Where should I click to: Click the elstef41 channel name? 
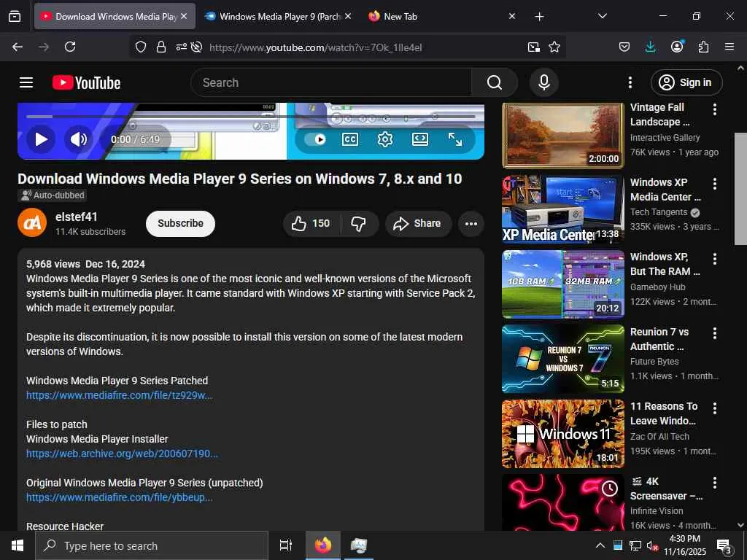(76, 217)
